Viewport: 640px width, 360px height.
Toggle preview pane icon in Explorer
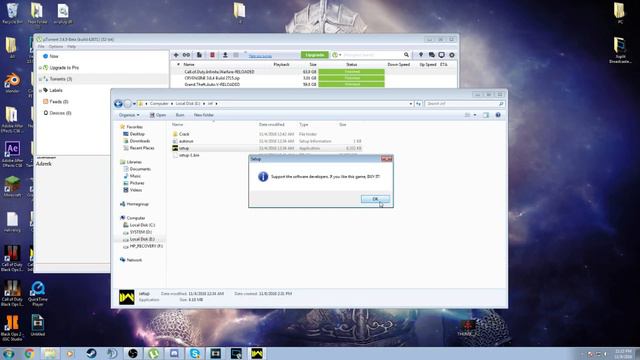[486, 115]
